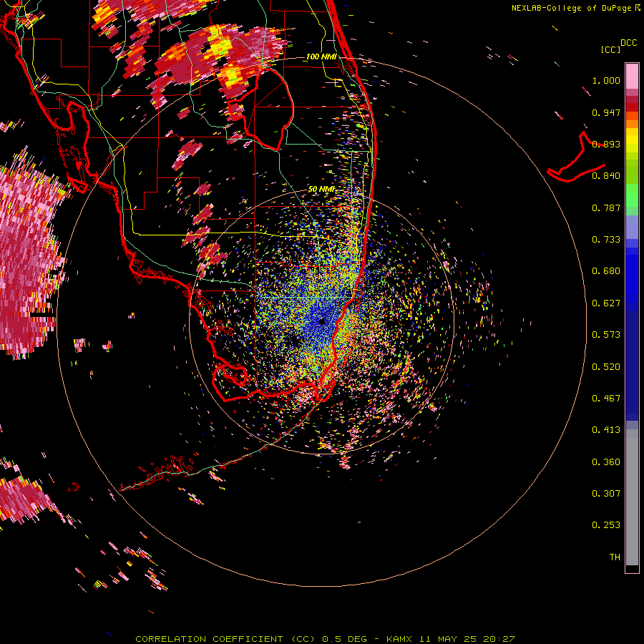The width and height of the screenshot is (644, 644).
Task: Select the 0.893 scale value
Action: [606, 144]
